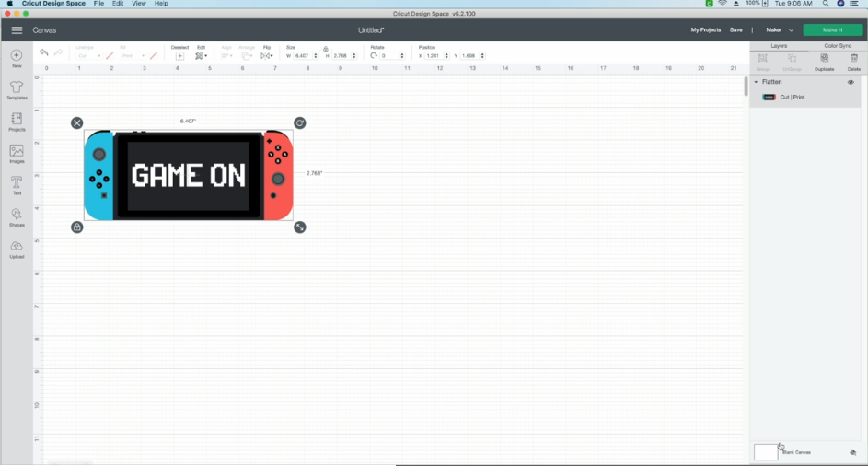Click the rotate handle on the image
The image size is (868, 466).
coord(299,123)
